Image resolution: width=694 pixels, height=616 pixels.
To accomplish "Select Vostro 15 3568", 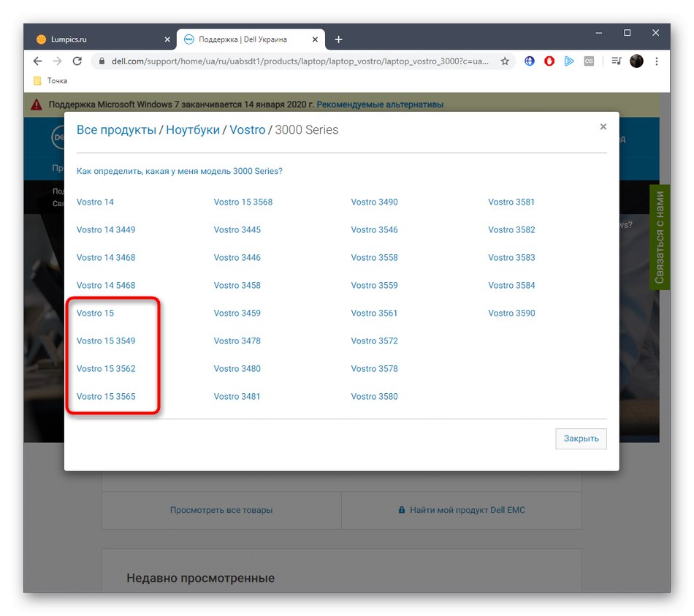I will 243,202.
